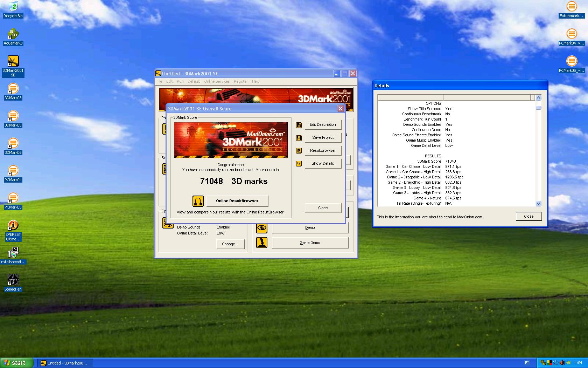Click the Save Project floppy icon
588x368 pixels.
point(299,138)
